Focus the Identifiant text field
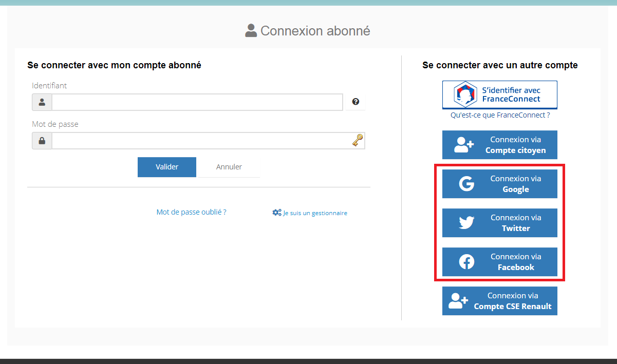Screen dimensions: 617x364 pos(197,102)
